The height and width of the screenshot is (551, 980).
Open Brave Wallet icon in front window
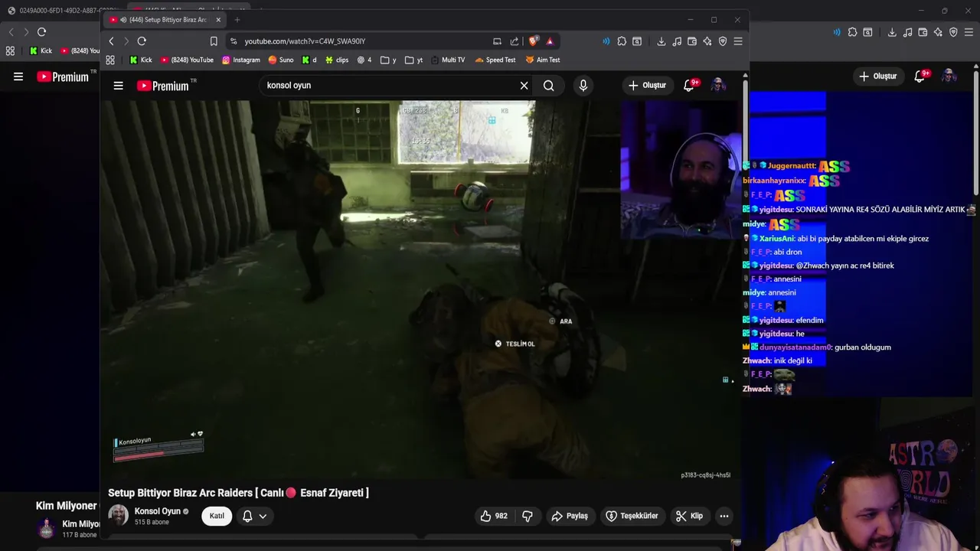692,41
